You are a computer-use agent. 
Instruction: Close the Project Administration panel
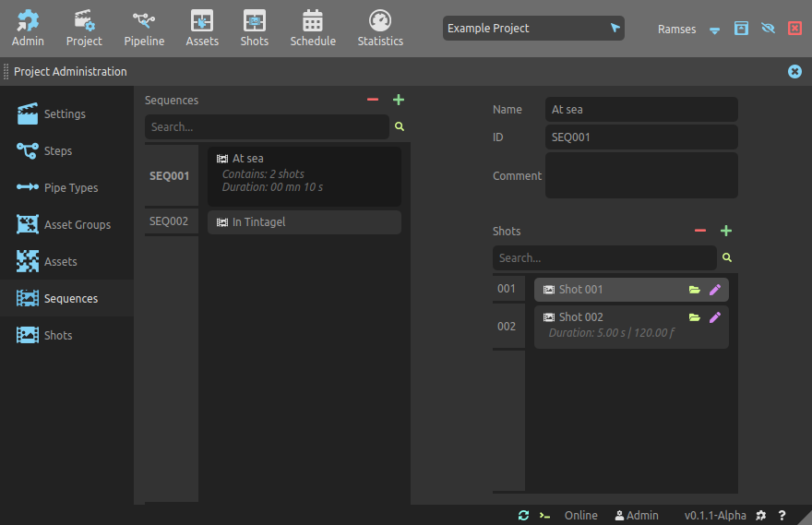[794, 71]
